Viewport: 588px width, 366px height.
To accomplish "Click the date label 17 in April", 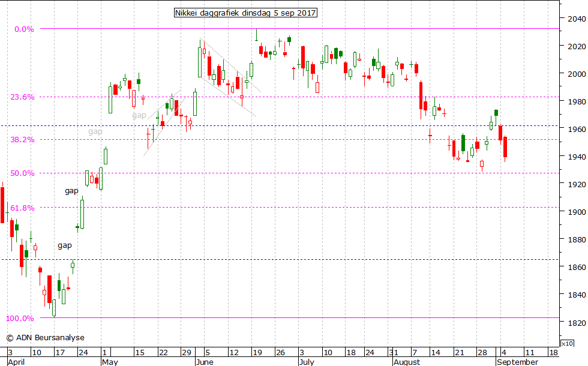I will tap(60, 353).
